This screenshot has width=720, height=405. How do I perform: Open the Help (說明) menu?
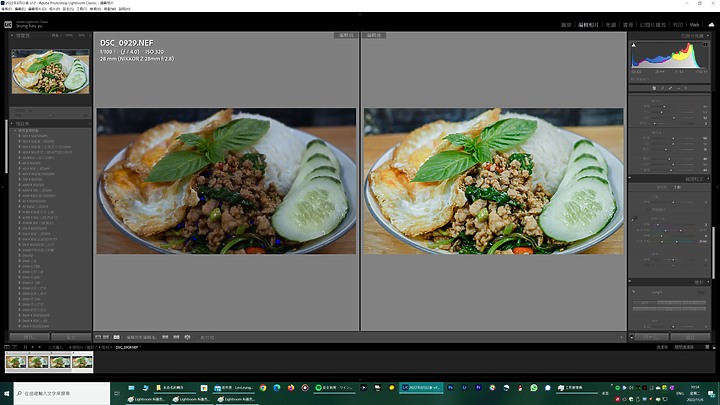pyautogui.click(x=124, y=9)
